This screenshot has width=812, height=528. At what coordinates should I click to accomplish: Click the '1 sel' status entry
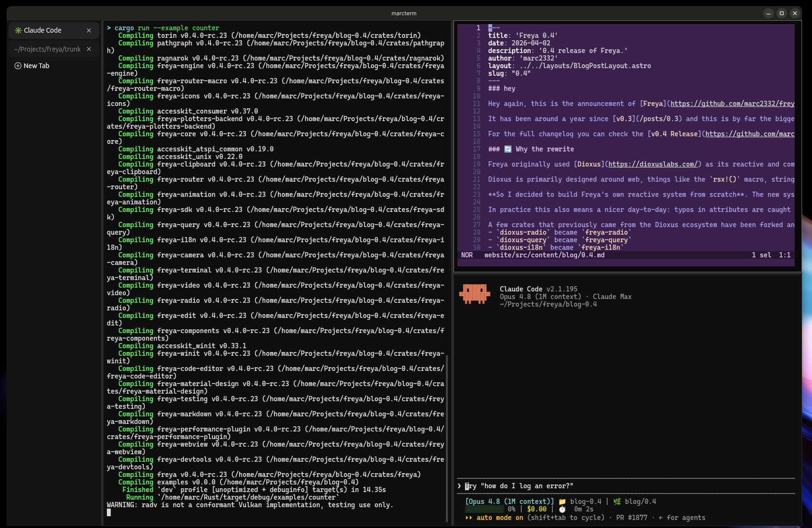coord(761,255)
